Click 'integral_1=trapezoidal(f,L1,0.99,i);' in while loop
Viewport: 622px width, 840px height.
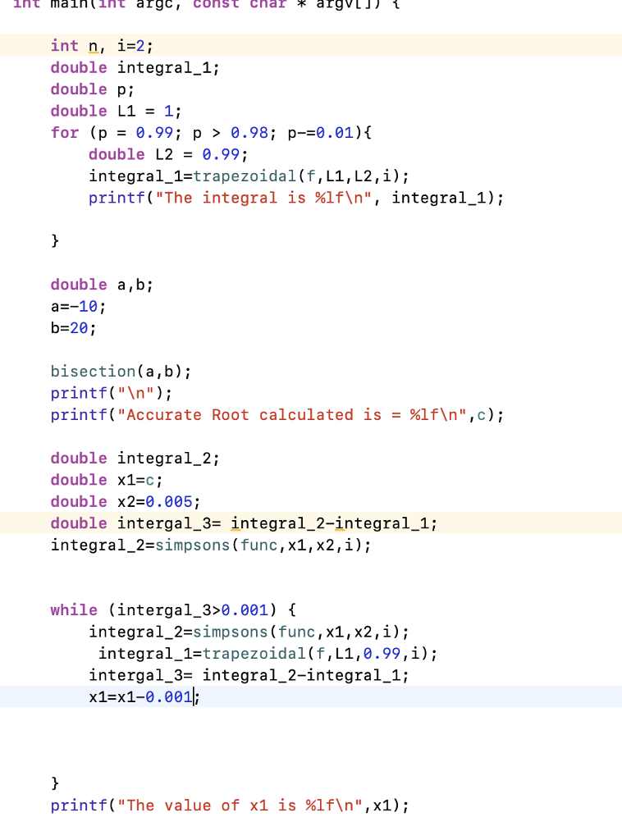pos(268,654)
